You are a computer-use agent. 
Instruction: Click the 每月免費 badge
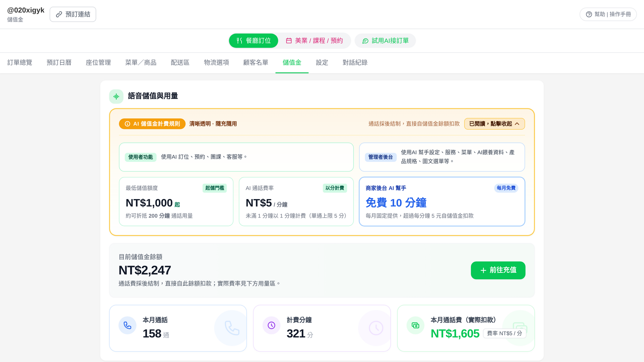tap(506, 188)
